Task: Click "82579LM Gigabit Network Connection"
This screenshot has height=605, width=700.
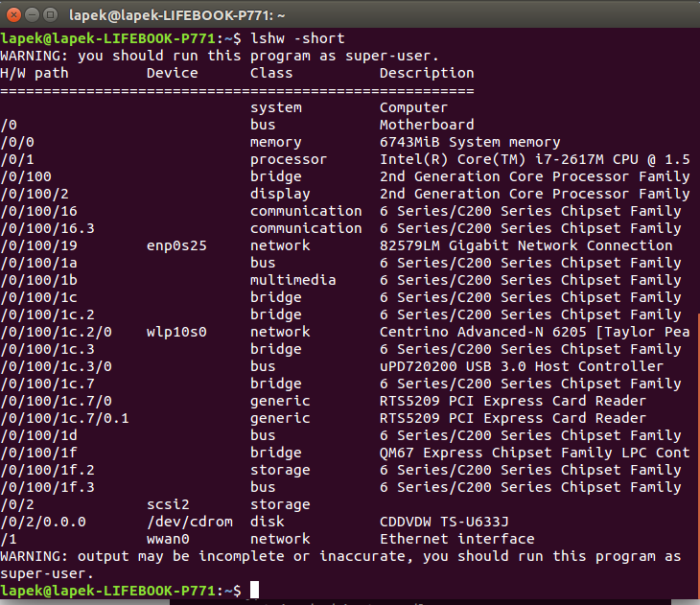Action: click(525, 245)
